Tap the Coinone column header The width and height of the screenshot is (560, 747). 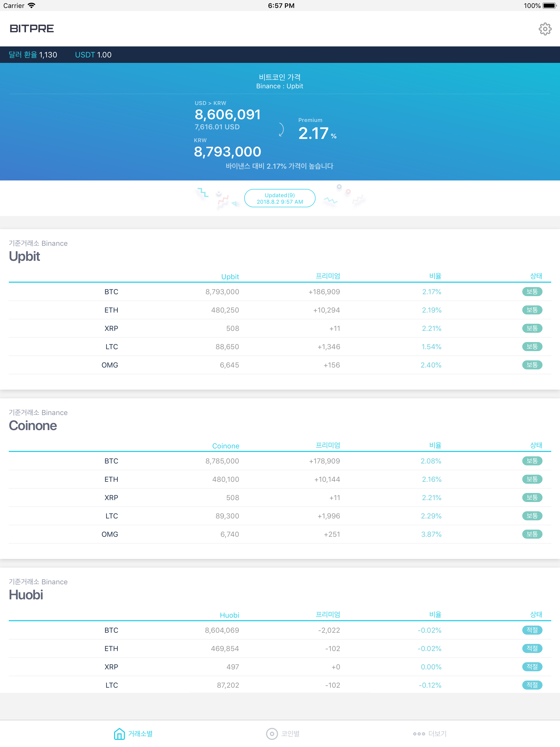pos(226,446)
